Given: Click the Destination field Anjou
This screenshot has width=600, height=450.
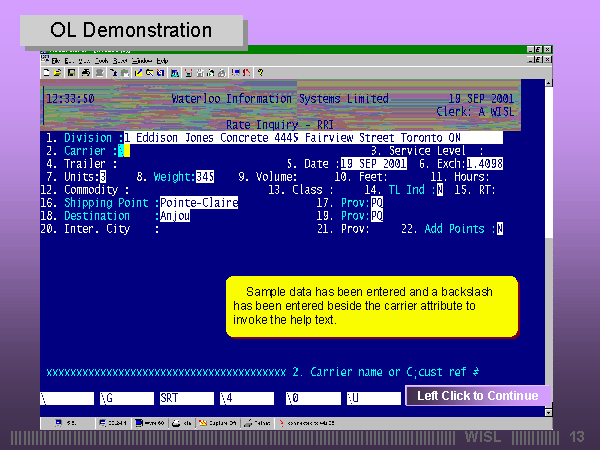Looking at the screenshot, I should pyautogui.click(x=175, y=215).
